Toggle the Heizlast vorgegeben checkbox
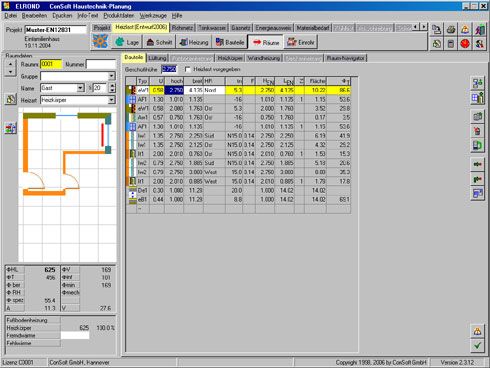The height and width of the screenshot is (368, 490). pyautogui.click(x=188, y=69)
